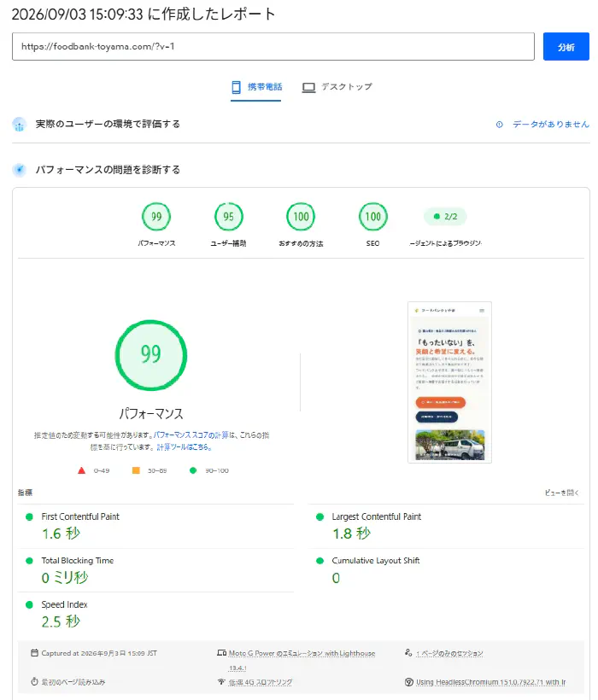Click green dot beside Cumulative Layout Shift

320,561
